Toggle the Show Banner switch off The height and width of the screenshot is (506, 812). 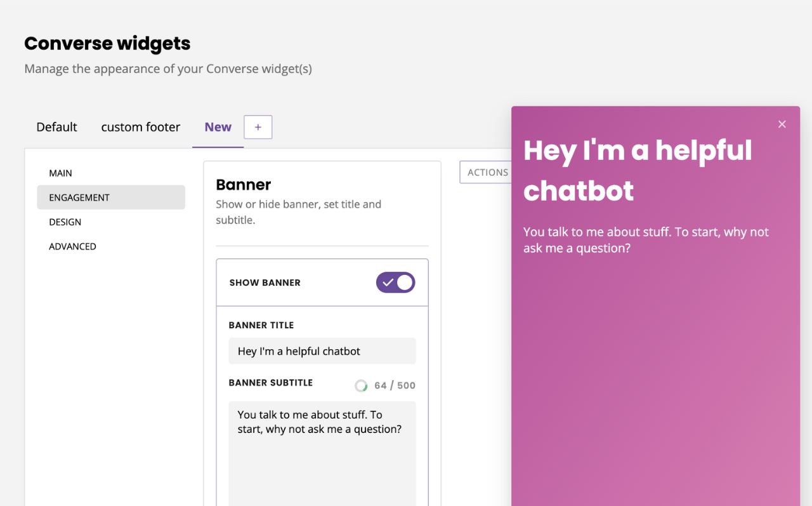tap(395, 283)
